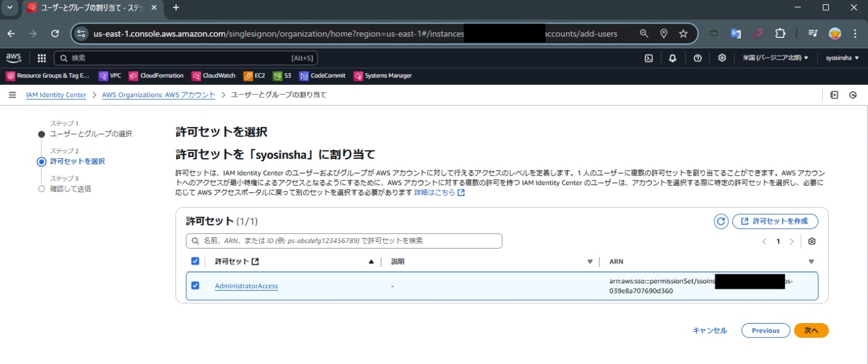Open the syosinsha account menu
This screenshot has height=364, width=868.
[x=843, y=58]
